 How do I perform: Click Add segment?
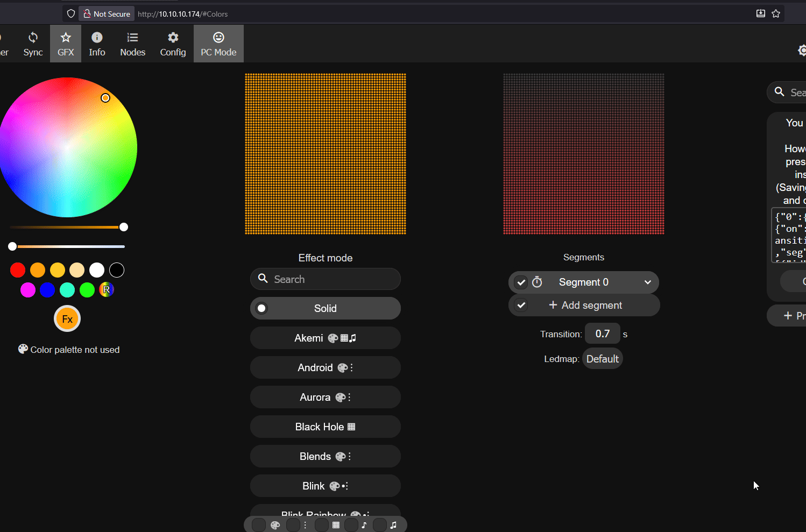(585, 306)
